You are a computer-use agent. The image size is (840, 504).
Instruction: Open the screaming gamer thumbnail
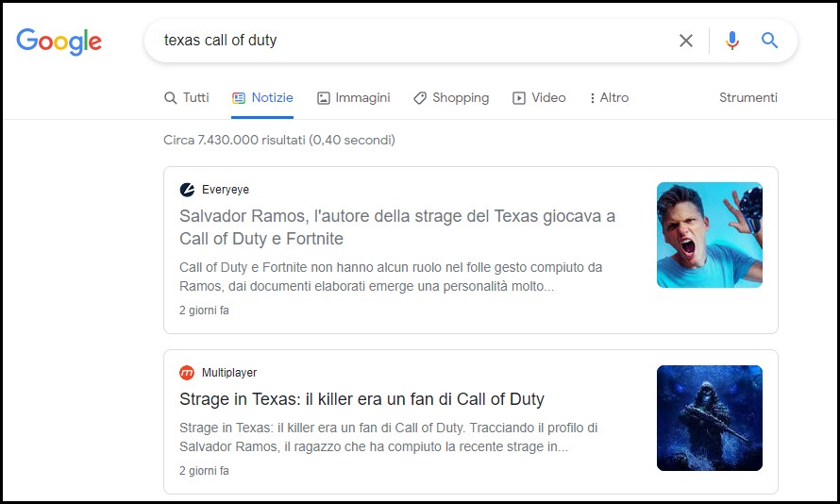tap(710, 235)
